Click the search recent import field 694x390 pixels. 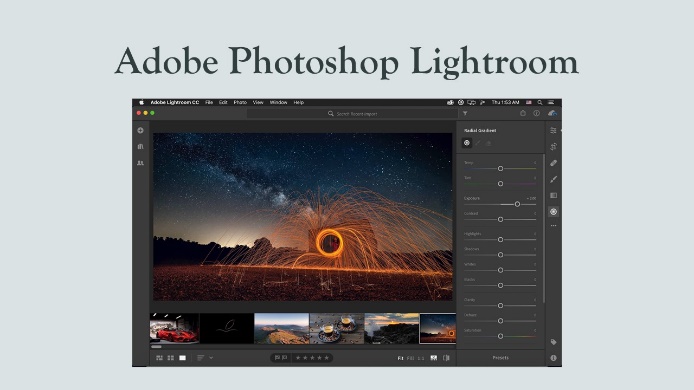352,114
